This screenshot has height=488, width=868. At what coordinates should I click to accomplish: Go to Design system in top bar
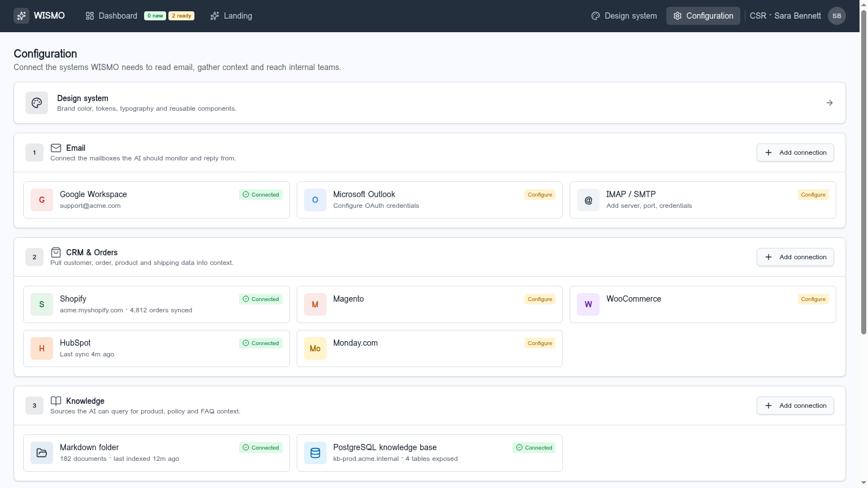[624, 16]
